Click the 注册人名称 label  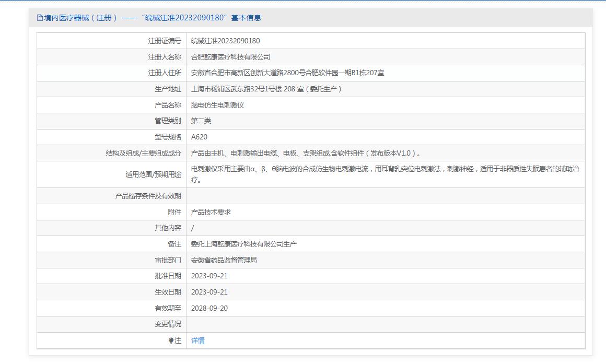[x=165, y=57]
